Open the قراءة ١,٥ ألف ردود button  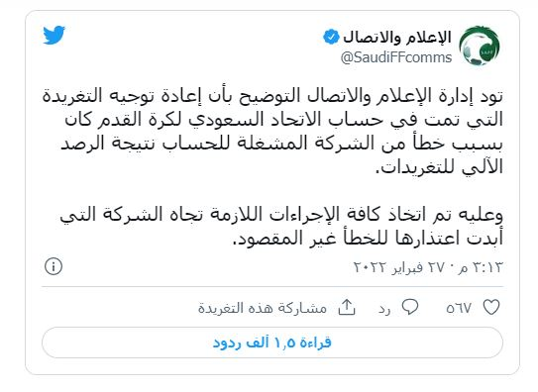[272, 343]
